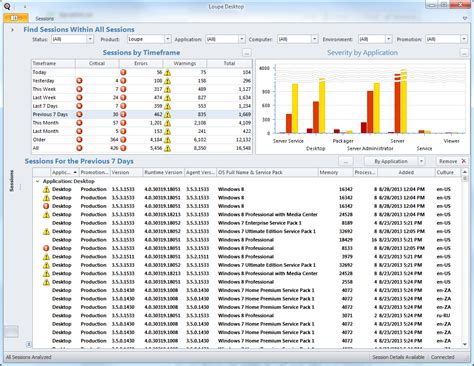Click error icon on Windows 8 Professional 8133 session
This screenshot has width=474, height=366.
tap(46, 248)
